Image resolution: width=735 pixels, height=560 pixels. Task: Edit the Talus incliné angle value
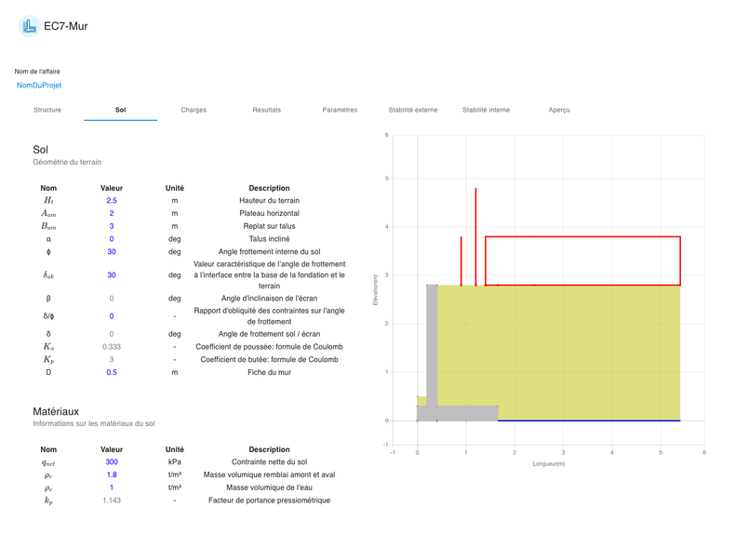(112, 239)
